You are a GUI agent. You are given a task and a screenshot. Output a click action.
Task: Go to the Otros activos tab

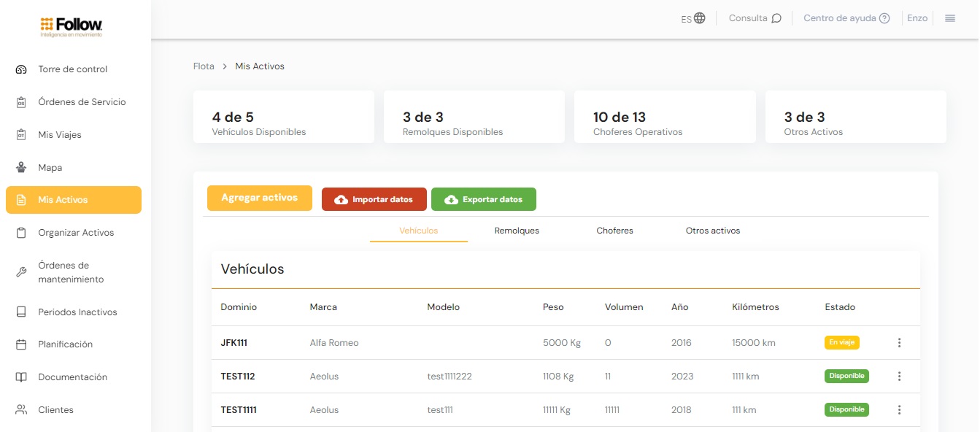coord(712,231)
